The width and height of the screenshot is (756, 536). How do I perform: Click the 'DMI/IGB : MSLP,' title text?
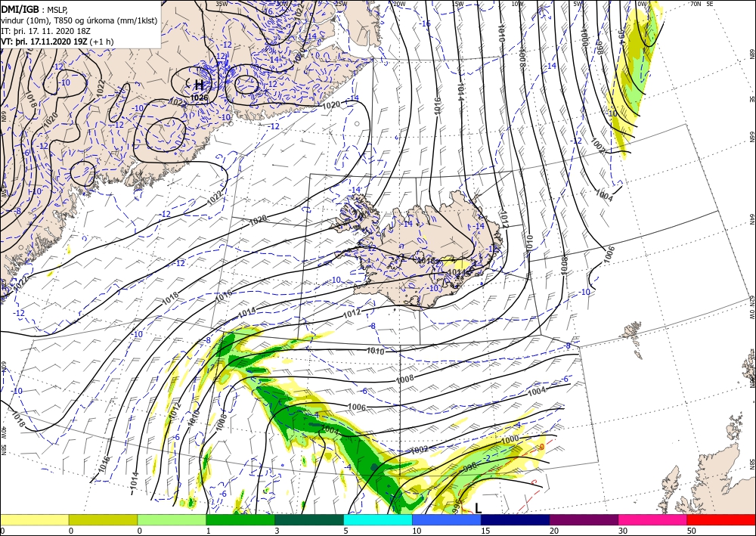[36, 8]
